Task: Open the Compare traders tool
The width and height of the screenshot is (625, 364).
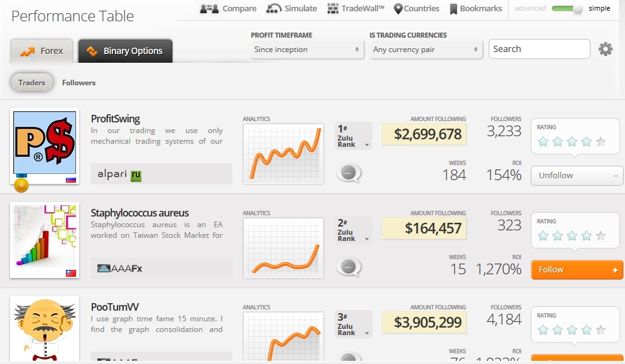Action: point(228,8)
